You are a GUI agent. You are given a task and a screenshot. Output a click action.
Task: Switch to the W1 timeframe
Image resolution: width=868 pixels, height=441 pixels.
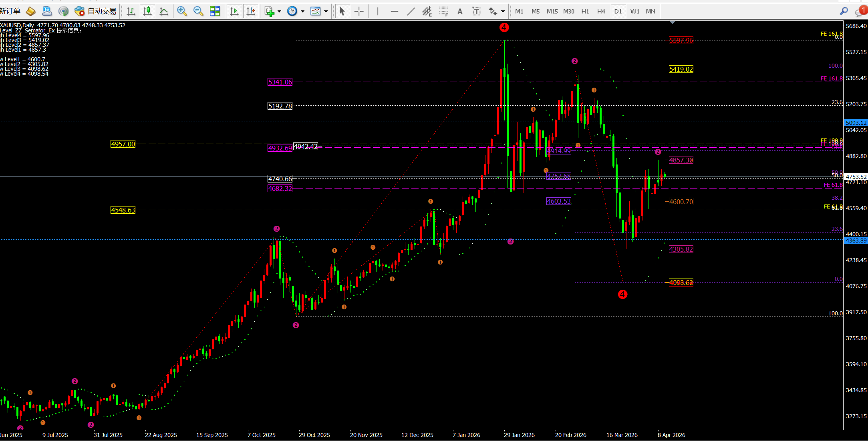634,11
